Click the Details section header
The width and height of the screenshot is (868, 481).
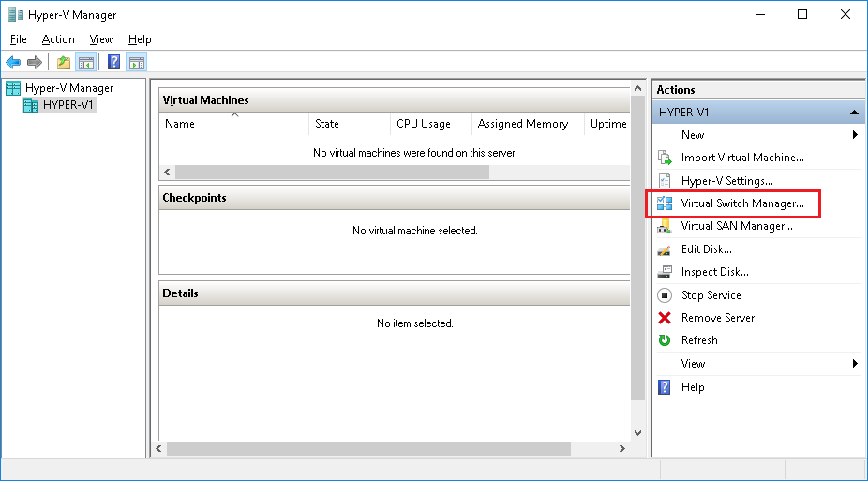(394, 293)
